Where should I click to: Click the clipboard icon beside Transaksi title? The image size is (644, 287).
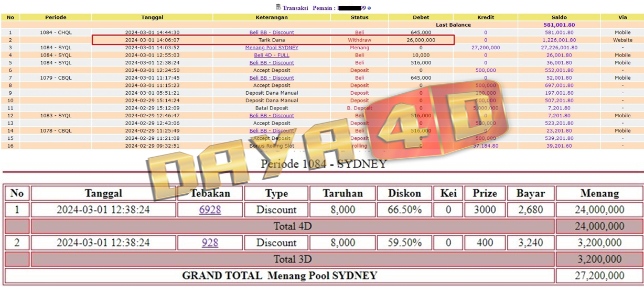pyautogui.click(x=278, y=7)
